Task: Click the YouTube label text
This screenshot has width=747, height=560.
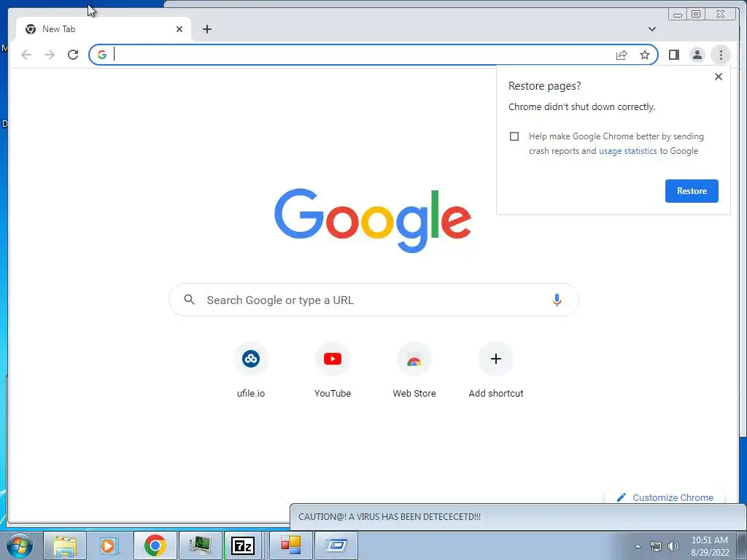Action: click(x=333, y=393)
